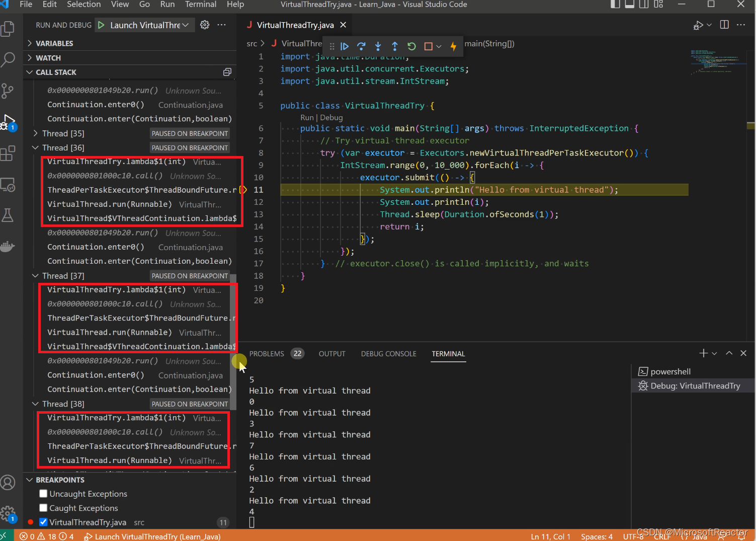This screenshot has height=541, width=756.
Task: Open the Docker view
Action: (8, 247)
